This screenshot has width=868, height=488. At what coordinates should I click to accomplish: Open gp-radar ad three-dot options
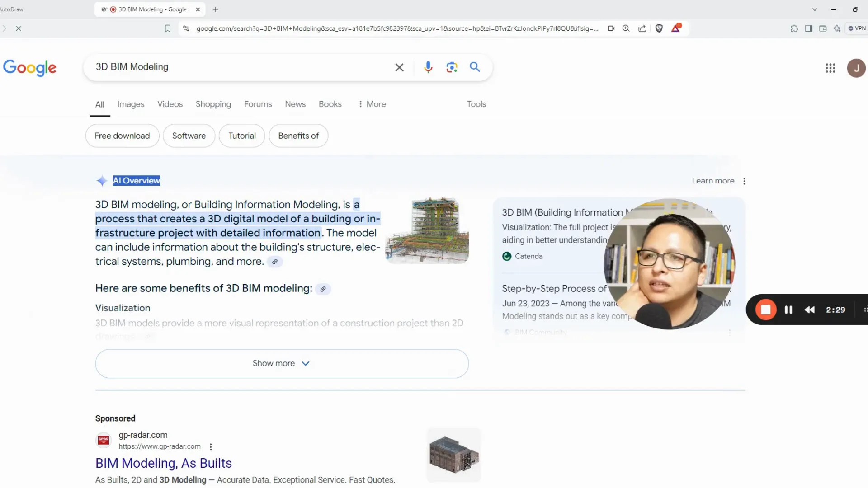pos(211,447)
